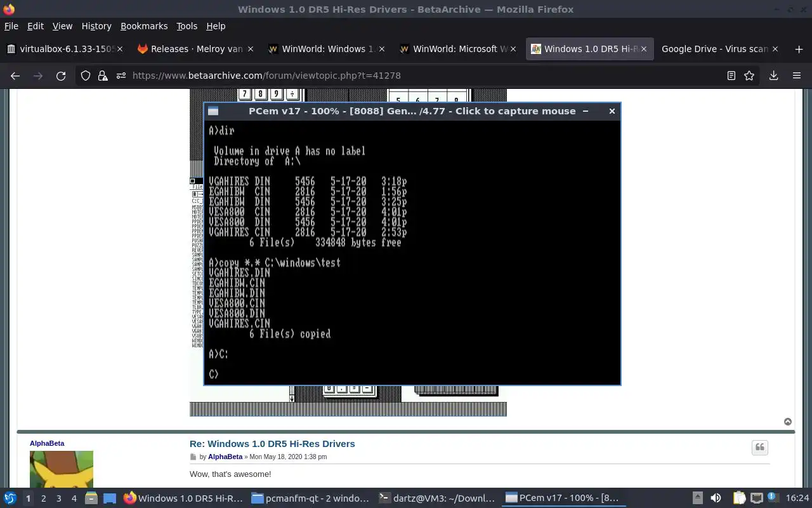Open 'Re: Windows 1.0 DR5 Hi-Res Drivers' link
Viewport: 812px width, 508px height.
coord(272,444)
